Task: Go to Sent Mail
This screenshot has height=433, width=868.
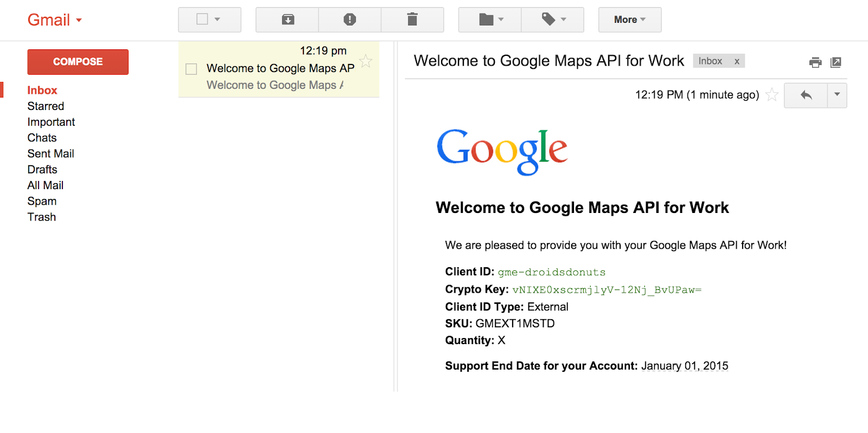Action: click(50, 153)
